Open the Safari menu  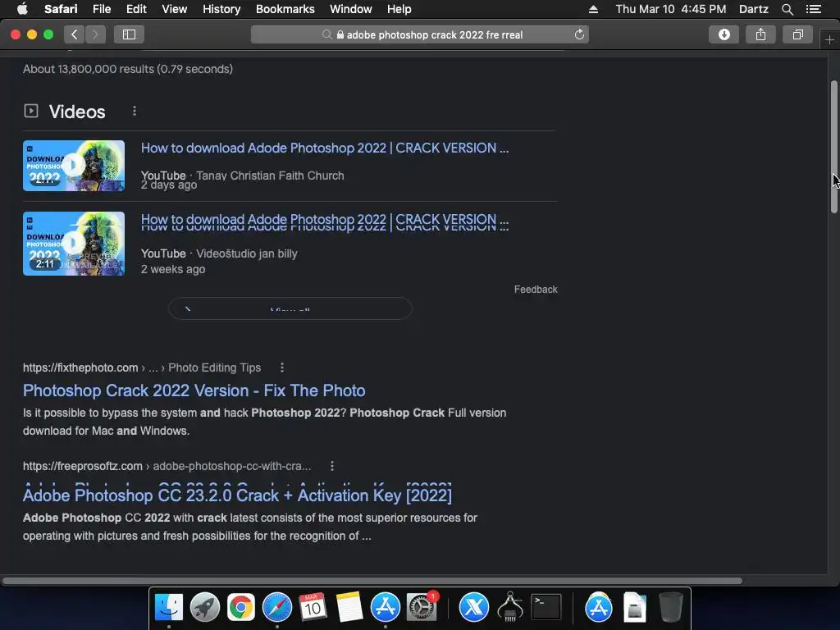61,9
